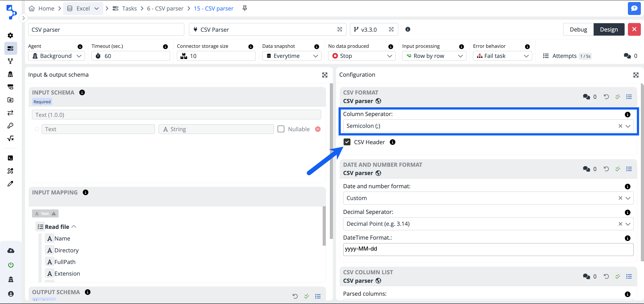Expand Input & output schema panel fullscreen
The image size is (644, 304).
pyautogui.click(x=324, y=75)
